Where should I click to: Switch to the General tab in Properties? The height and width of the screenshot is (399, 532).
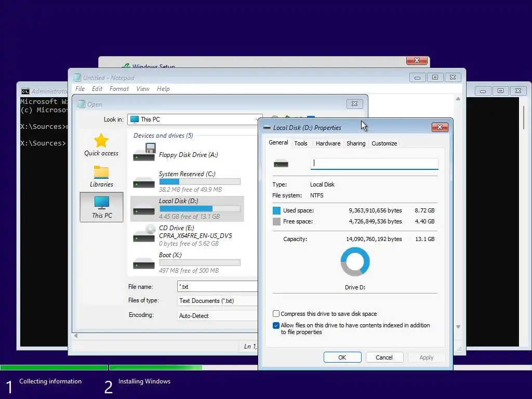(278, 142)
